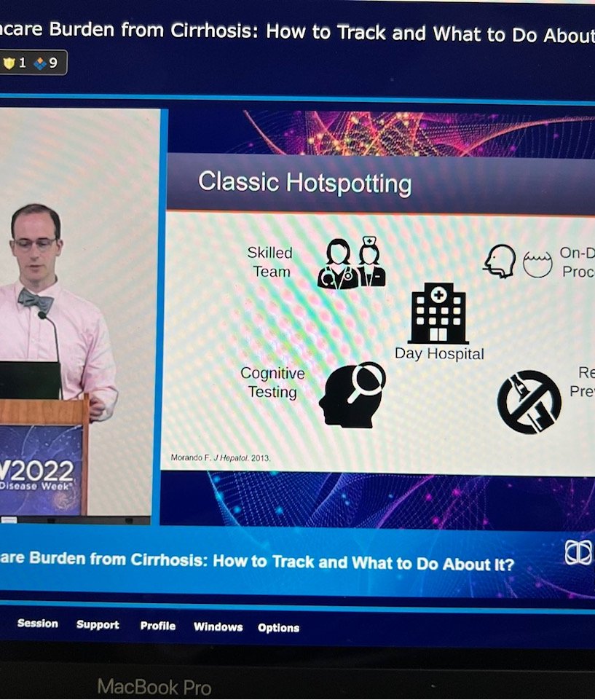This screenshot has height=700, width=595.
Task: Click the 'Day Hospital' label
Action: click(x=439, y=353)
